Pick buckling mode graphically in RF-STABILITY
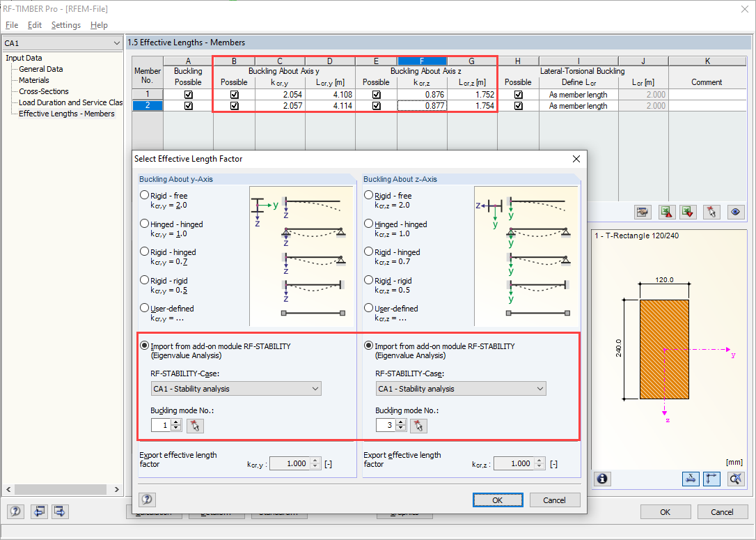The height and width of the screenshot is (540, 756). [419, 425]
